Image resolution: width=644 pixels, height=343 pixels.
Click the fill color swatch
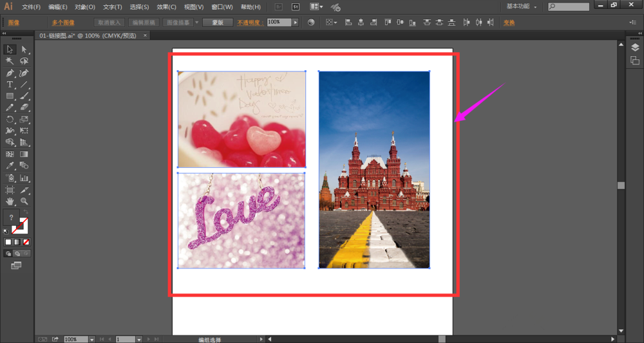click(12, 218)
